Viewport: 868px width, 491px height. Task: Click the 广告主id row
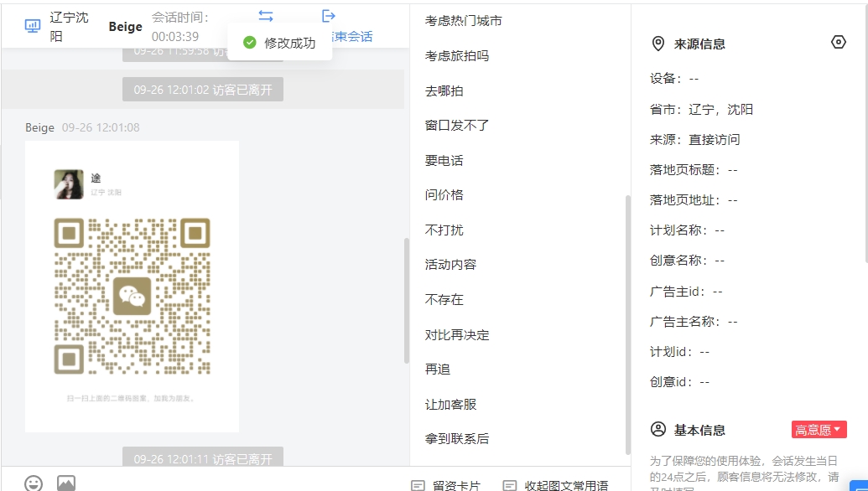(x=686, y=292)
